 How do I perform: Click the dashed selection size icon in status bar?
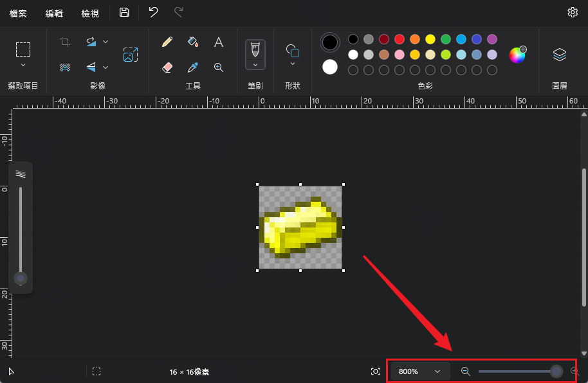(96, 371)
